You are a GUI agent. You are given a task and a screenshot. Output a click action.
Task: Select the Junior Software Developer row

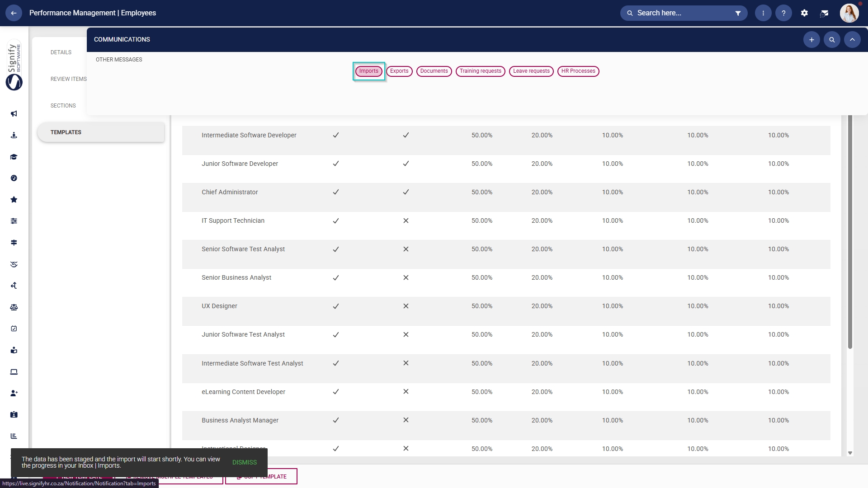pos(506,169)
